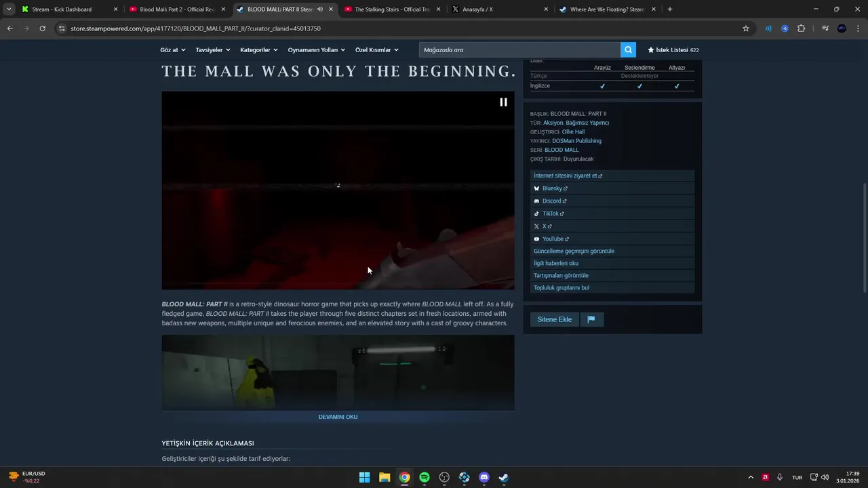The height and width of the screenshot is (488, 868).
Task: Open the EUR/USD taskbar widget
Action: (27, 477)
